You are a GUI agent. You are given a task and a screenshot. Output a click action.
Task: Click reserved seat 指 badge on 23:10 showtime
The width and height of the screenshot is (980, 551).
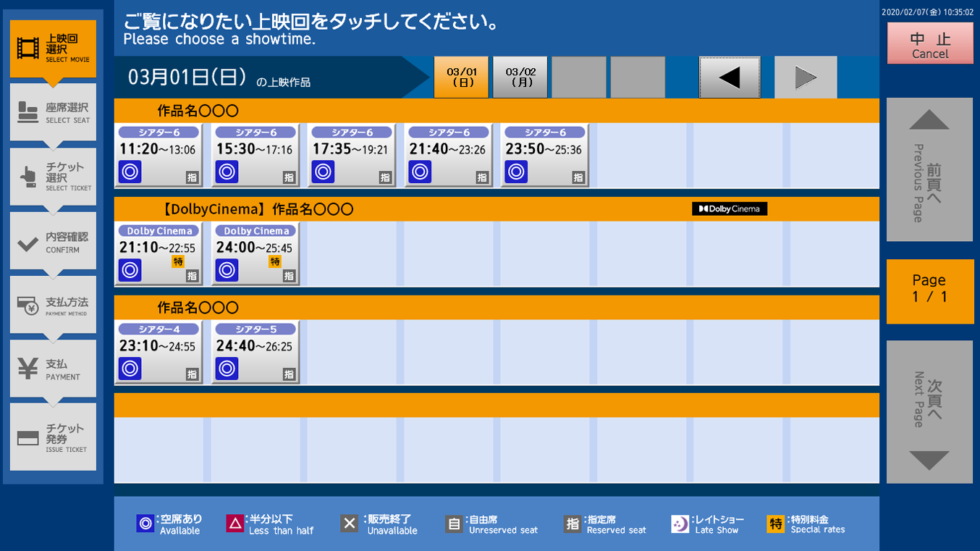click(192, 374)
